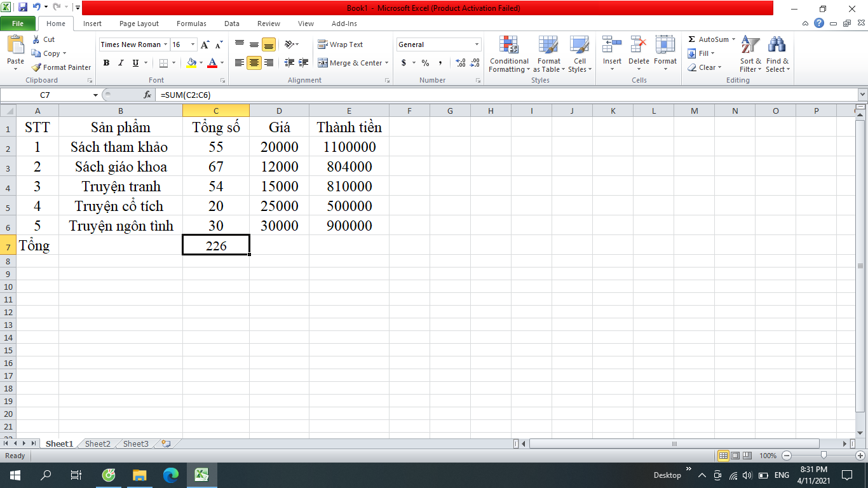
Task: Expand the formula bar
Action: pos(862,95)
